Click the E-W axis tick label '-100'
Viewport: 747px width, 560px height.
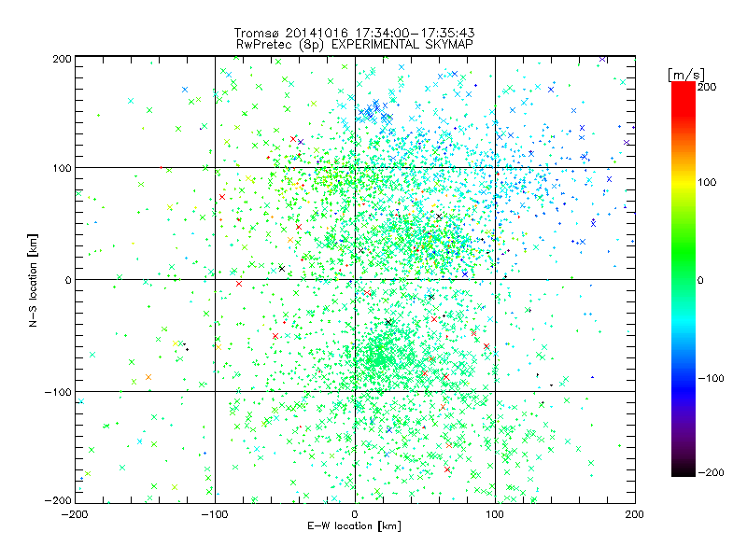click(x=215, y=514)
